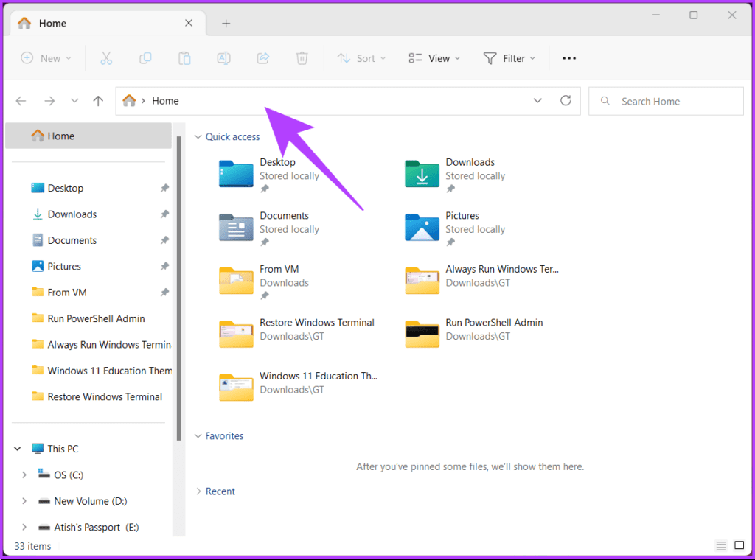Switch to details view in status bar
755x560 pixels.
[x=720, y=545]
